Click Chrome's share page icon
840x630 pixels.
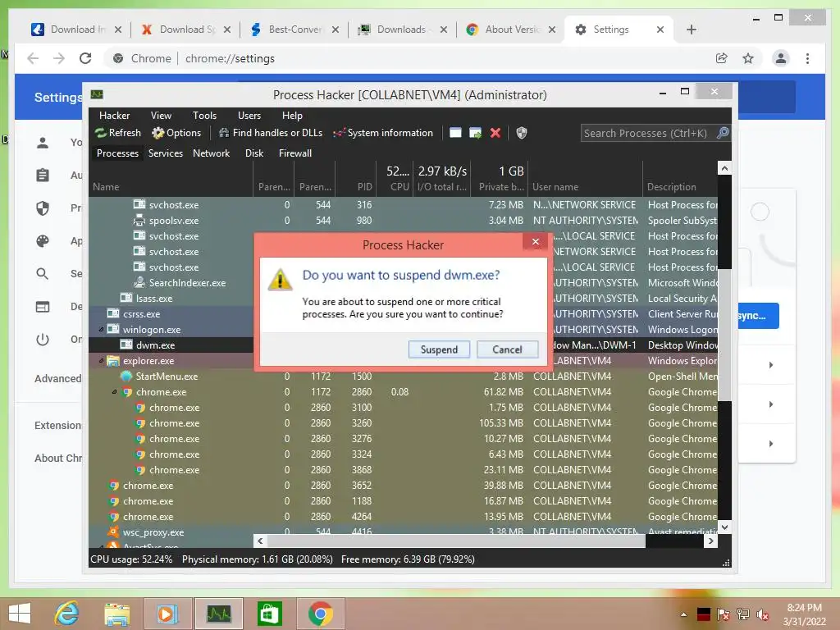coord(722,58)
